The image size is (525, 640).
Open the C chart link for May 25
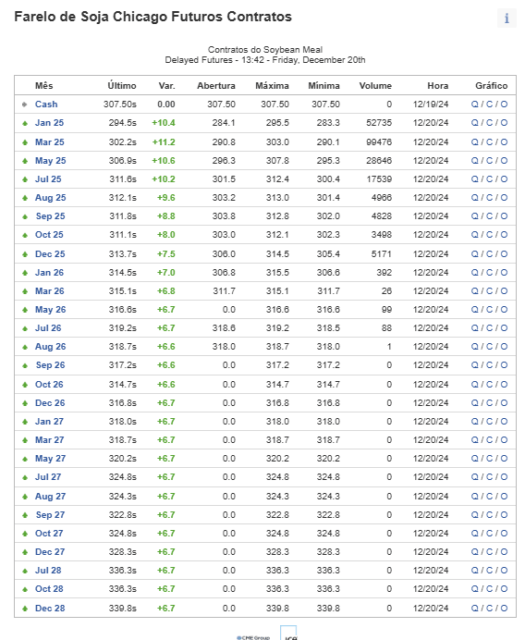click(x=489, y=160)
